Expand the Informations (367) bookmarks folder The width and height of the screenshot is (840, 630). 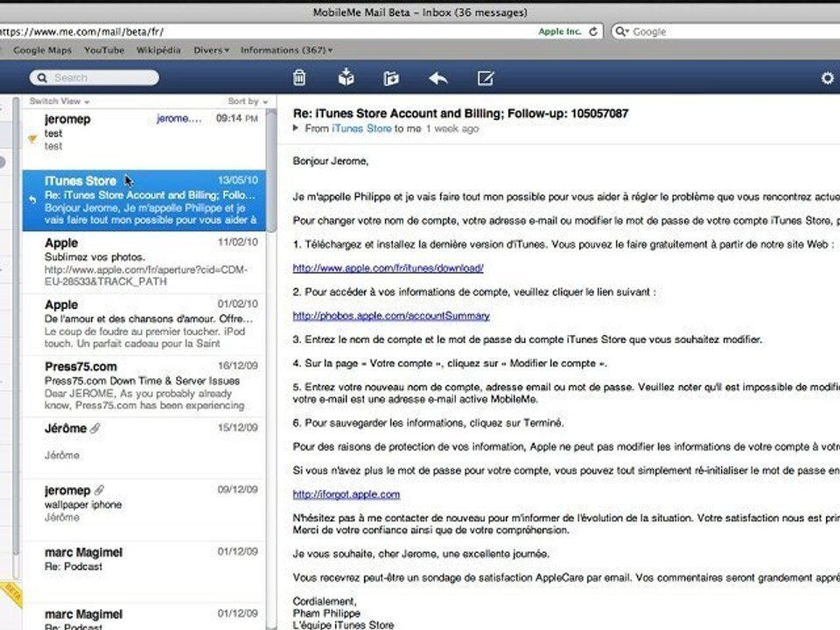click(x=287, y=50)
